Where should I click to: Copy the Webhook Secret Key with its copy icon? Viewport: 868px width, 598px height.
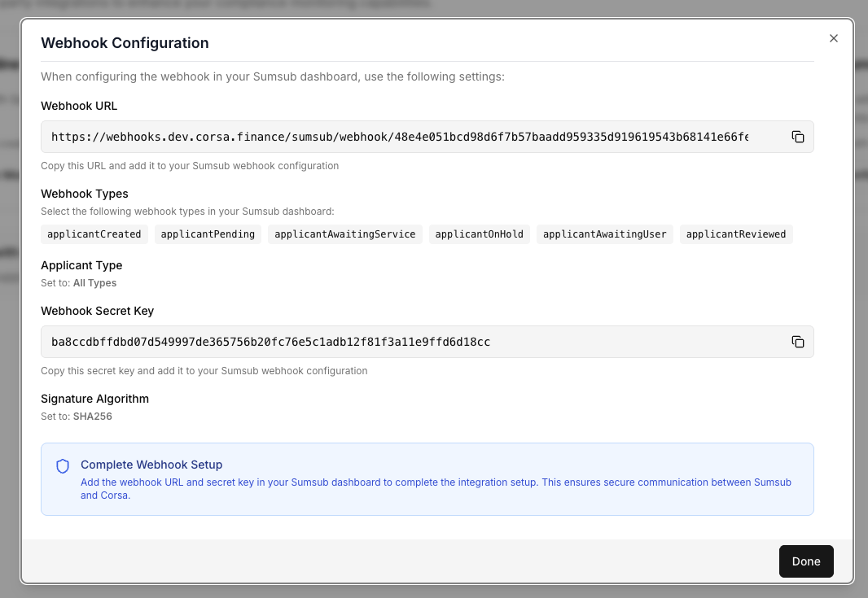coord(798,342)
